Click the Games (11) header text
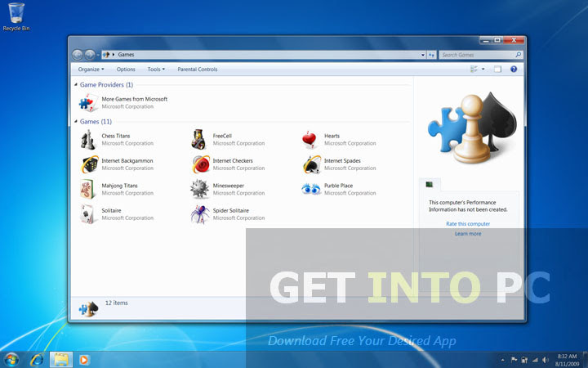 (96, 122)
